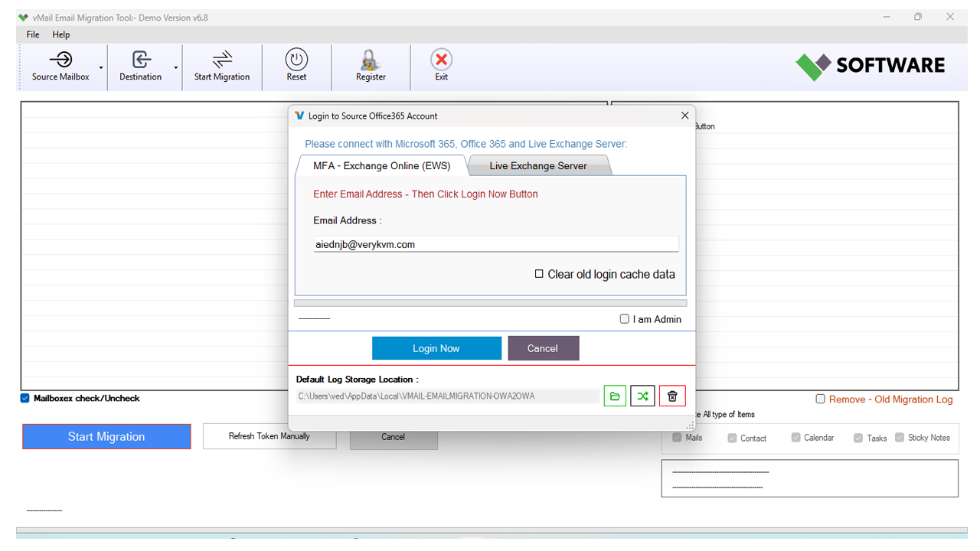Toggle the Mails checkbox
980x551 pixels.
[677, 438]
